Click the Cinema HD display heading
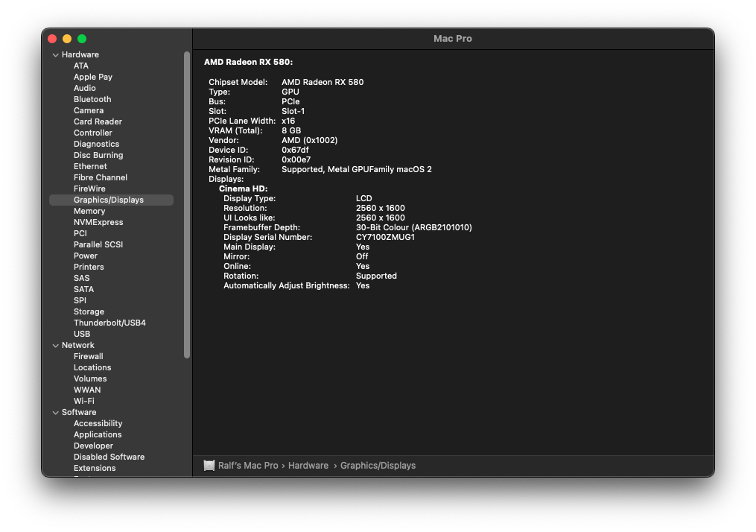The width and height of the screenshot is (756, 532). point(243,189)
